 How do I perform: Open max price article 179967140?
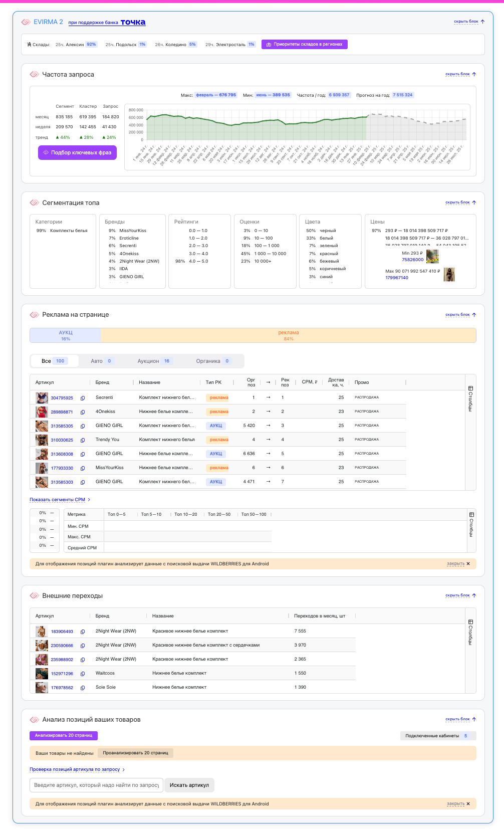(397, 278)
